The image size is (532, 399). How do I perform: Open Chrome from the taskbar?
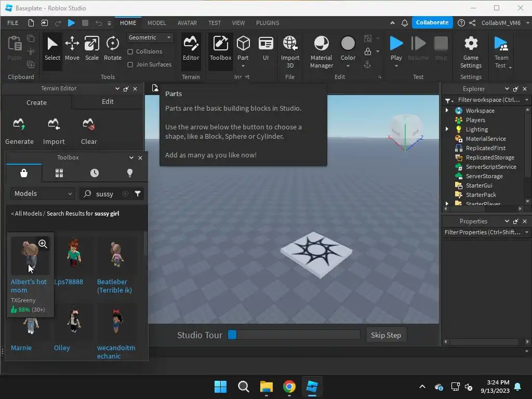click(x=289, y=387)
